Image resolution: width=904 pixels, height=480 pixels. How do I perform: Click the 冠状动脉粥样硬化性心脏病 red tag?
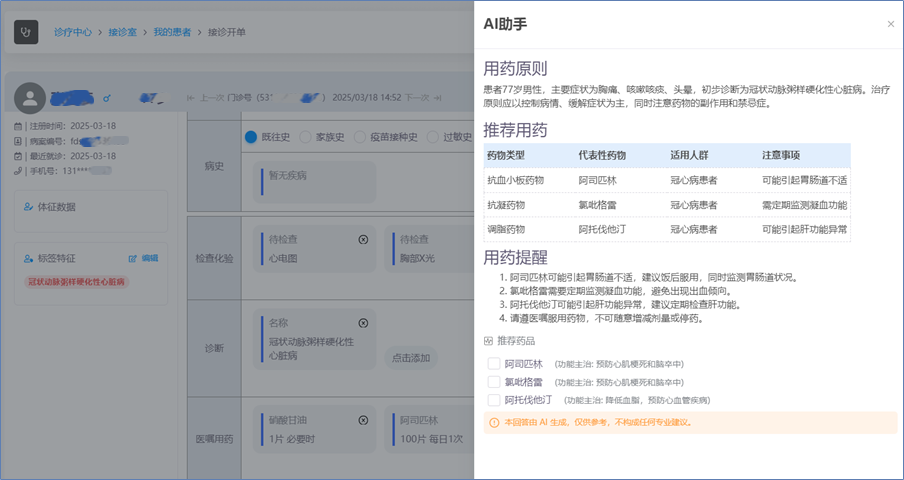(77, 282)
